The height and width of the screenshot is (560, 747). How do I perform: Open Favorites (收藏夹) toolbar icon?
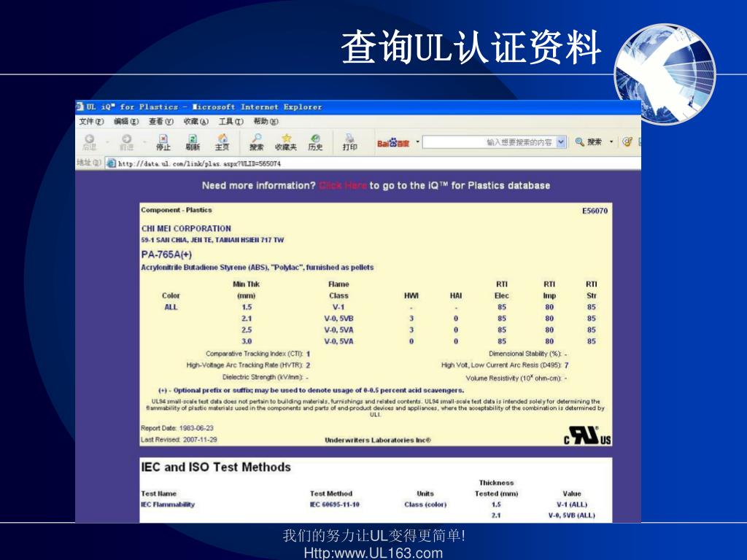[x=286, y=142]
